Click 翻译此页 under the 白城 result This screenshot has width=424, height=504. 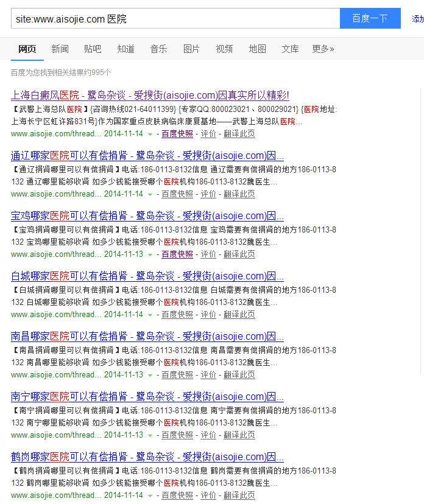(239, 315)
